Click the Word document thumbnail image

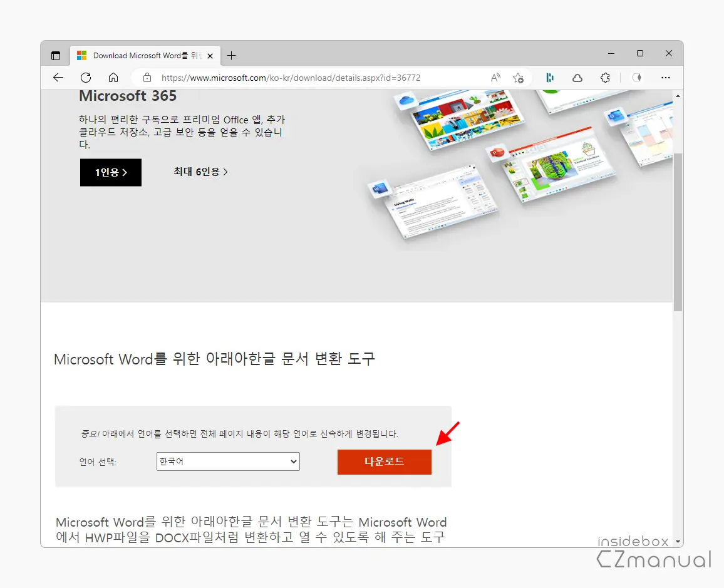[434, 203]
